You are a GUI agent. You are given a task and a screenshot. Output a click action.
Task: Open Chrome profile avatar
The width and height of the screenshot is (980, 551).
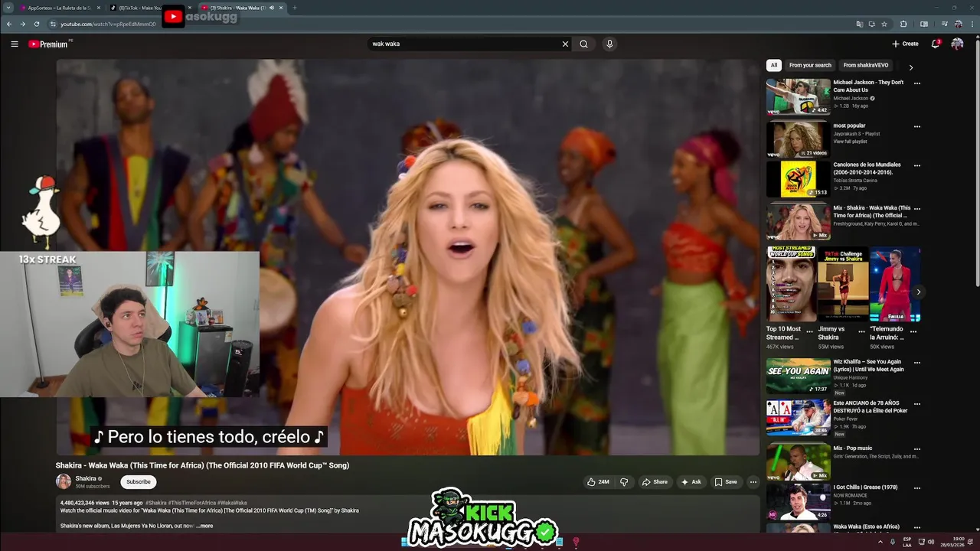(958, 24)
